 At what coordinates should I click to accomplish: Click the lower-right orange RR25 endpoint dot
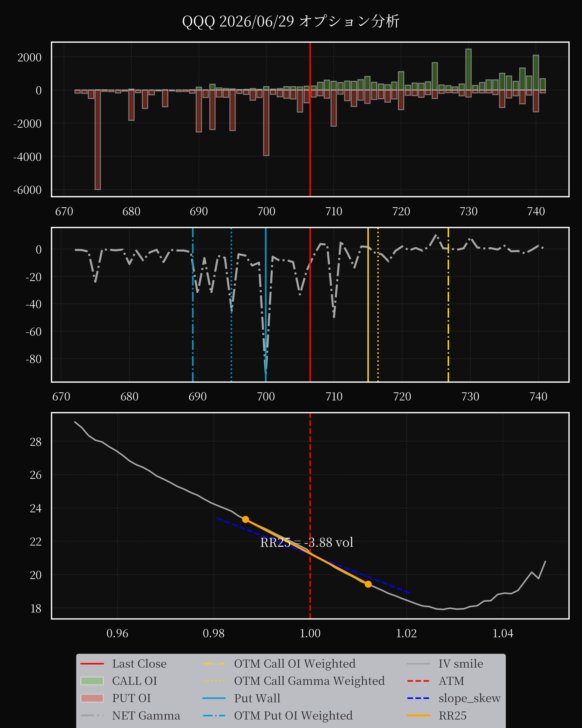click(x=368, y=584)
